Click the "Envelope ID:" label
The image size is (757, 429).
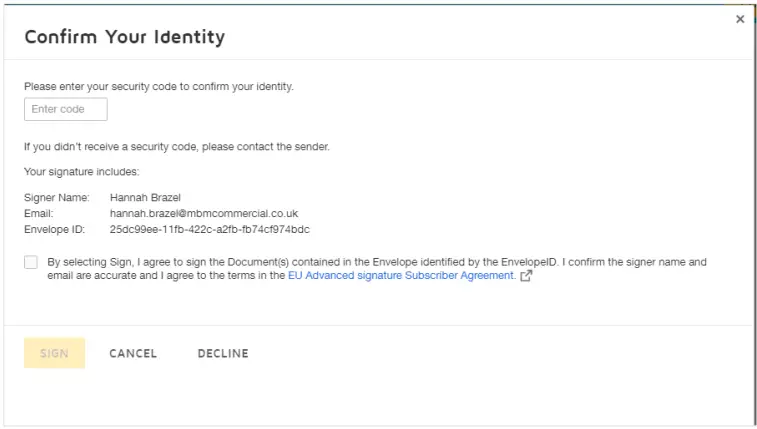[x=55, y=229]
